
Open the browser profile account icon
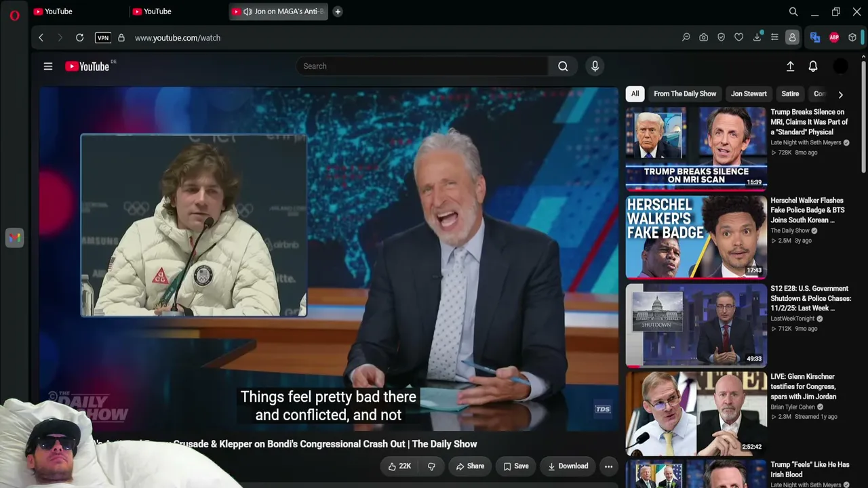[x=792, y=38]
